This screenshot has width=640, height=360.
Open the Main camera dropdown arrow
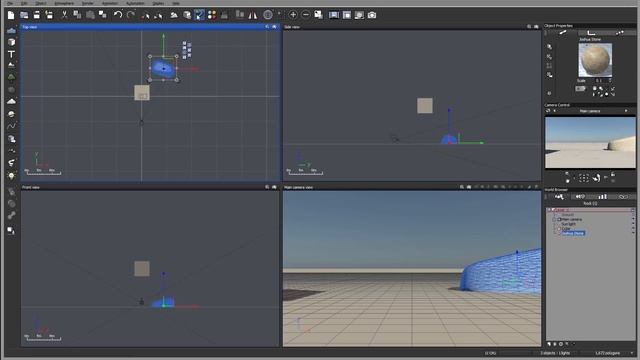click(x=626, y=111)
